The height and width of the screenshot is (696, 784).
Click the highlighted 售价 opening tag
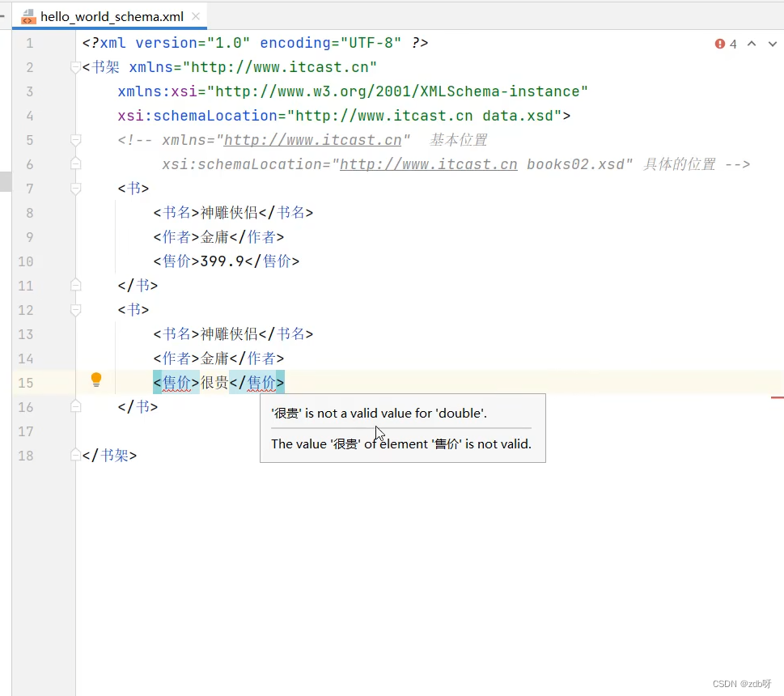tap(176, 382)
